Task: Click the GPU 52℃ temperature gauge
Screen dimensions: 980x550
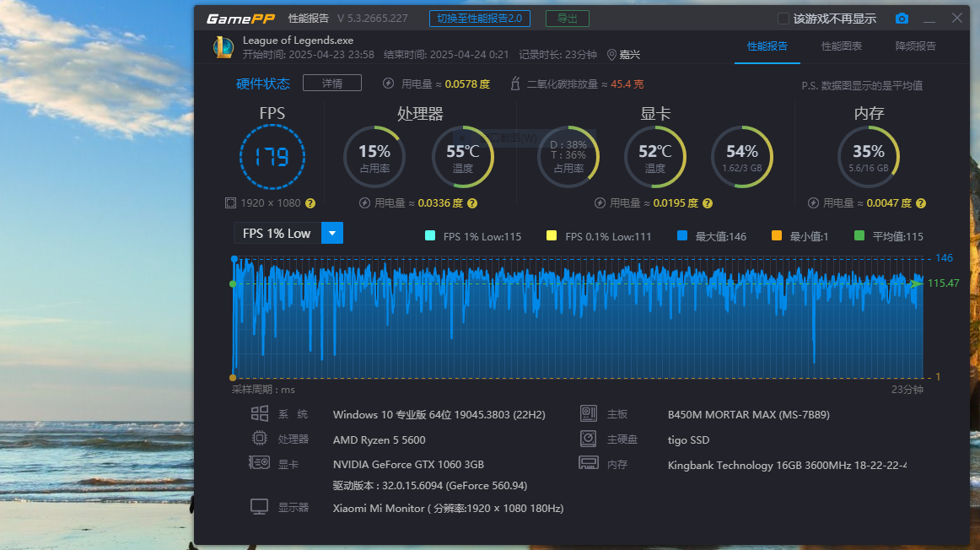Action: tap(655, 157)
